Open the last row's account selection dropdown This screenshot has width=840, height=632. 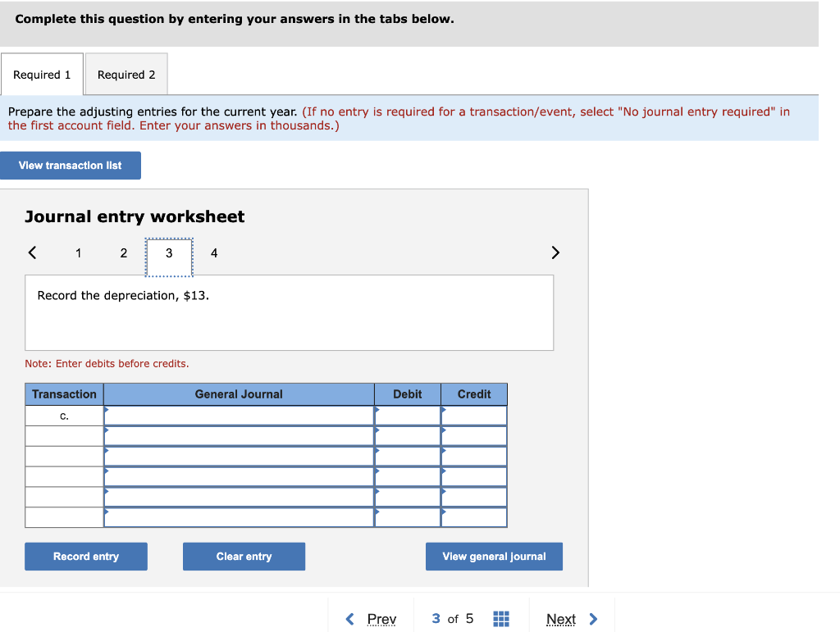click(238, 517)
